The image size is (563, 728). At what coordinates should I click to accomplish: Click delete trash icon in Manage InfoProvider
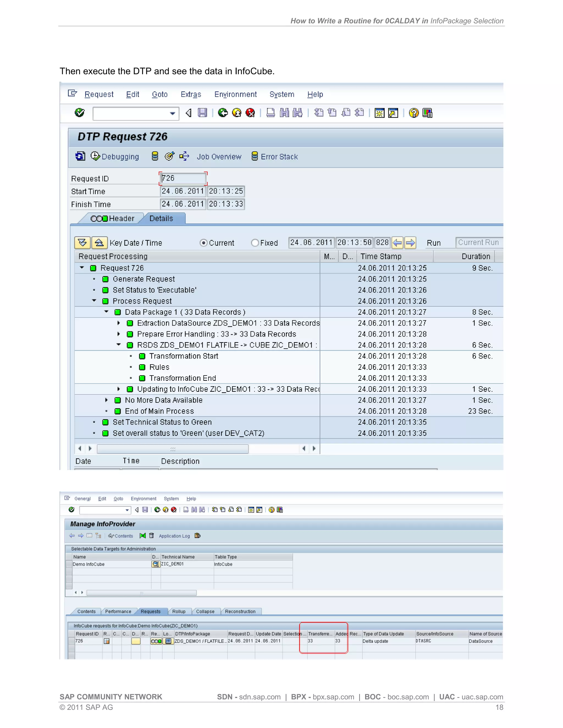(x=151, y=535)
